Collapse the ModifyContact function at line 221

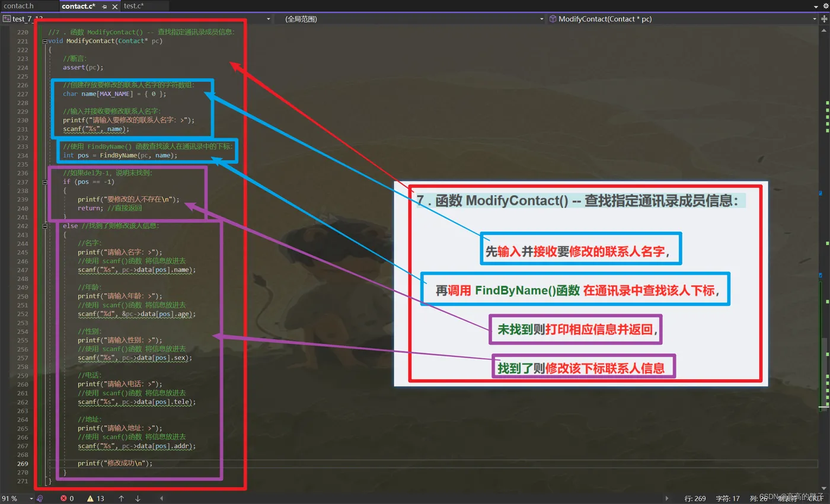pos(45,41)
